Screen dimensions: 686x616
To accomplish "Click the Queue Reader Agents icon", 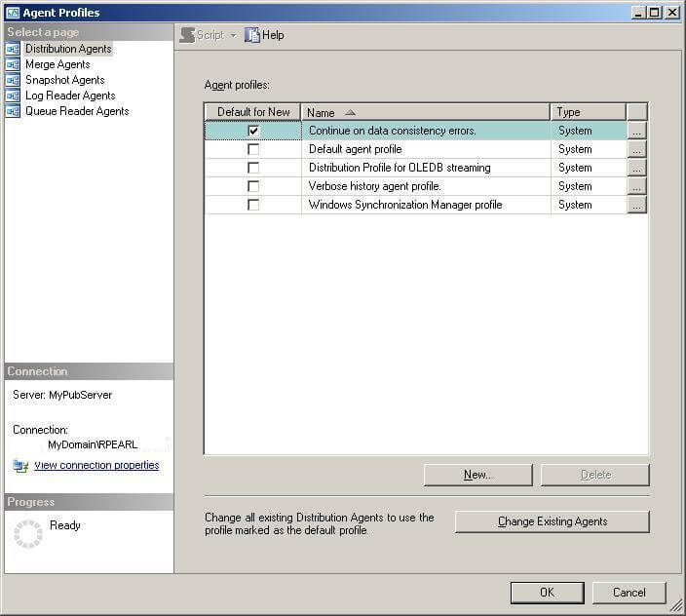I will 13,111.
